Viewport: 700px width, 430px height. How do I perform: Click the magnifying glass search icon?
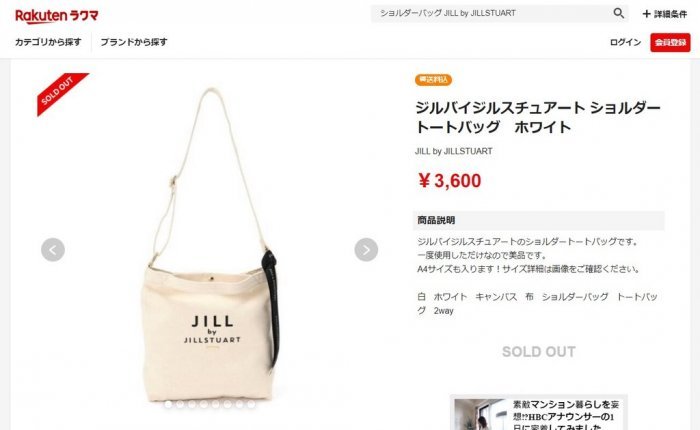(x=618, y=13)
